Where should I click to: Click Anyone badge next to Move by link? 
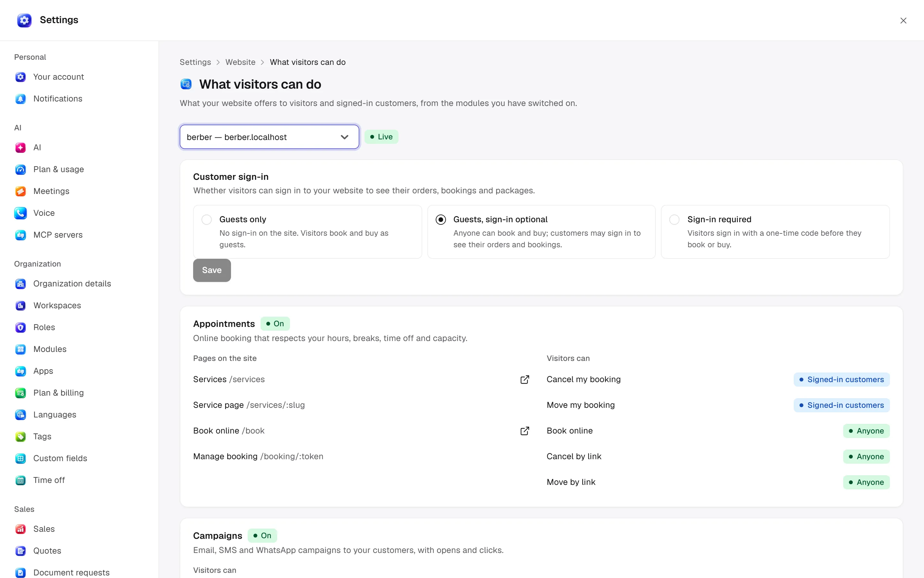tap(866, 482)
